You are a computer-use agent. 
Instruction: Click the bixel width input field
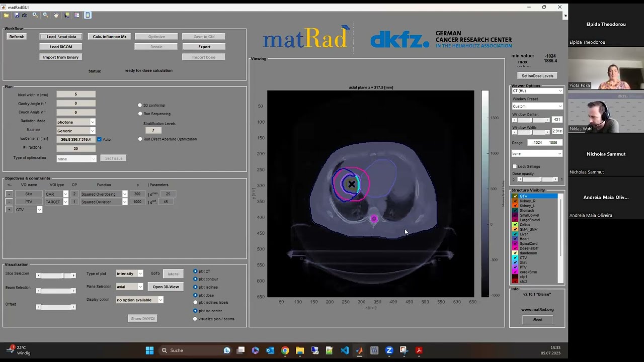click(75, 95)
